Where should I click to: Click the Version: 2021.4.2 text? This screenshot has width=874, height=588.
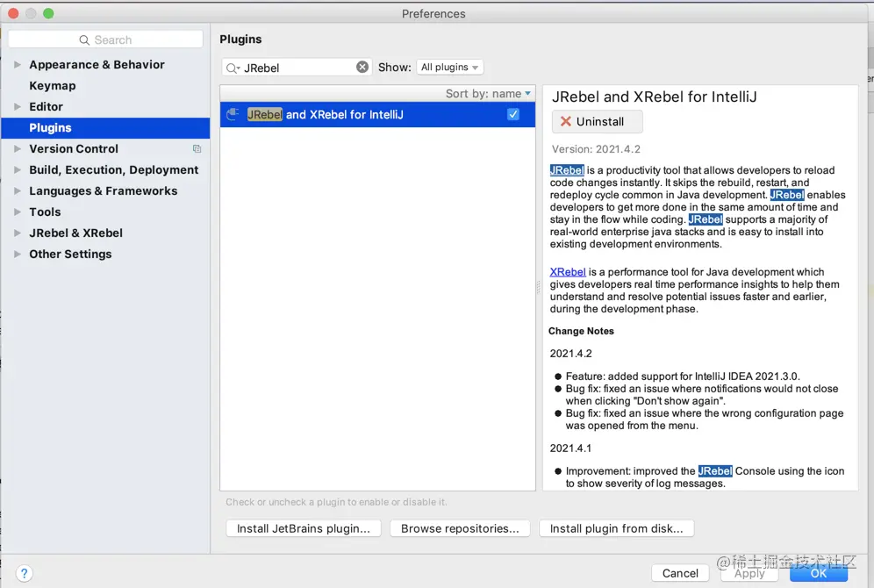coord(596,149)
